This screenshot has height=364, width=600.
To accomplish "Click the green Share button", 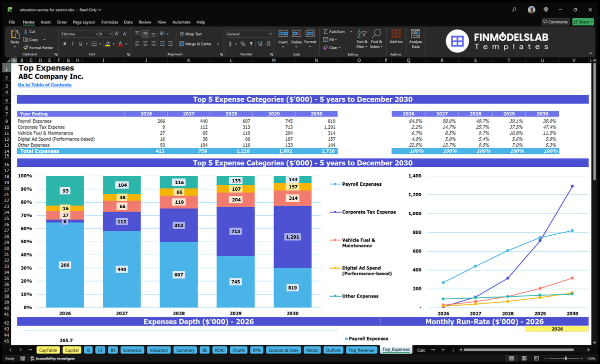I will click(583, 22).
